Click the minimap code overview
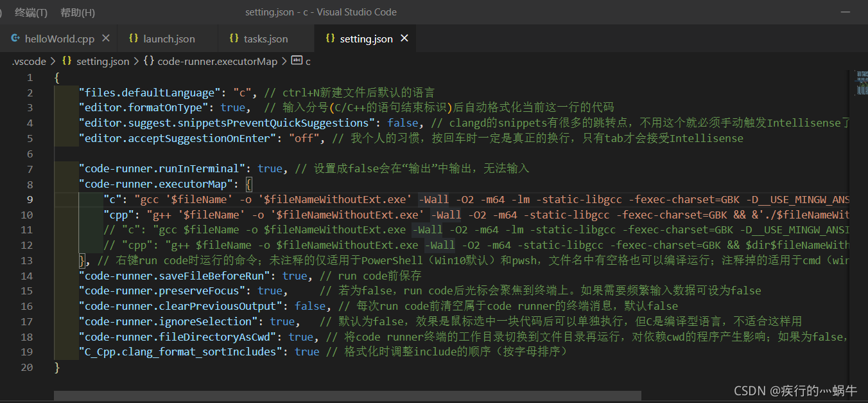This screenshot has width=868, height=403. 862,82
